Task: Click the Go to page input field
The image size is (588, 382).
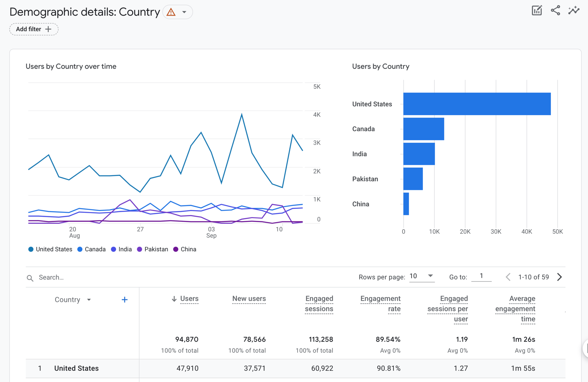Action: pyautogui.click(x=481, y=276)
